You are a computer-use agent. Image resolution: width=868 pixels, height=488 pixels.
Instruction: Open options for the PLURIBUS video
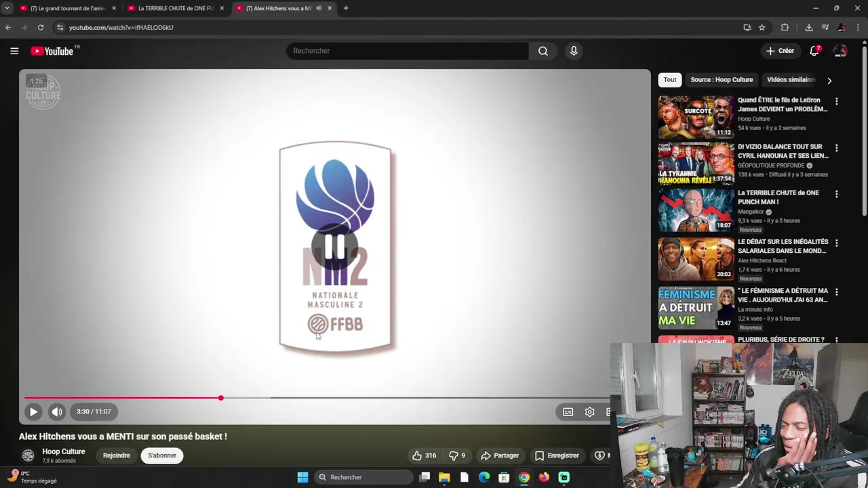[836, 340]
